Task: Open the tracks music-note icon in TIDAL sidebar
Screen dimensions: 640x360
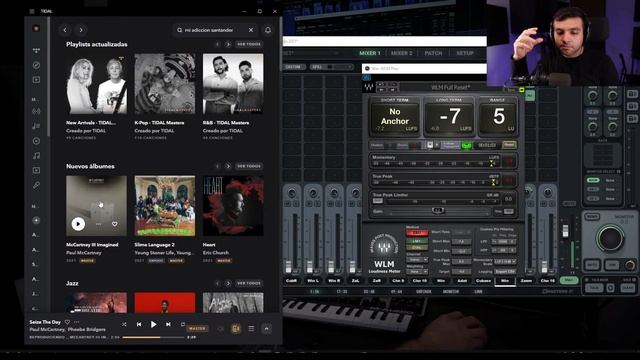Action: pyautogui.click(x=36, y=156)
